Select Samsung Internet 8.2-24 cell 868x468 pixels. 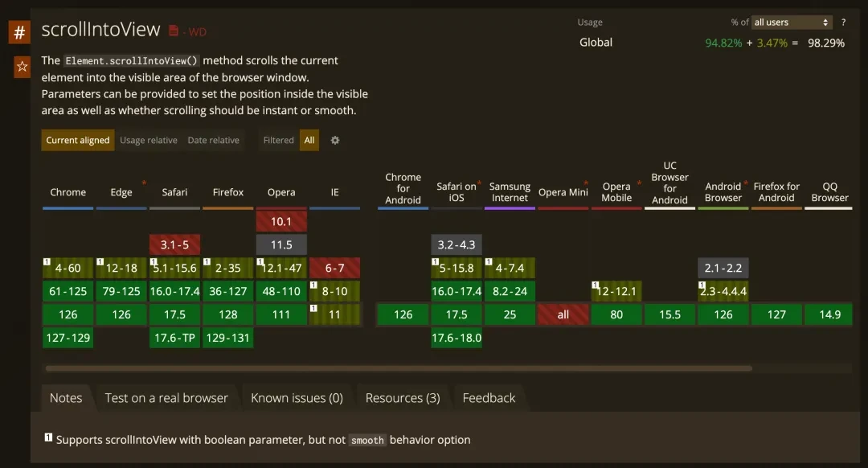(510, 291)
